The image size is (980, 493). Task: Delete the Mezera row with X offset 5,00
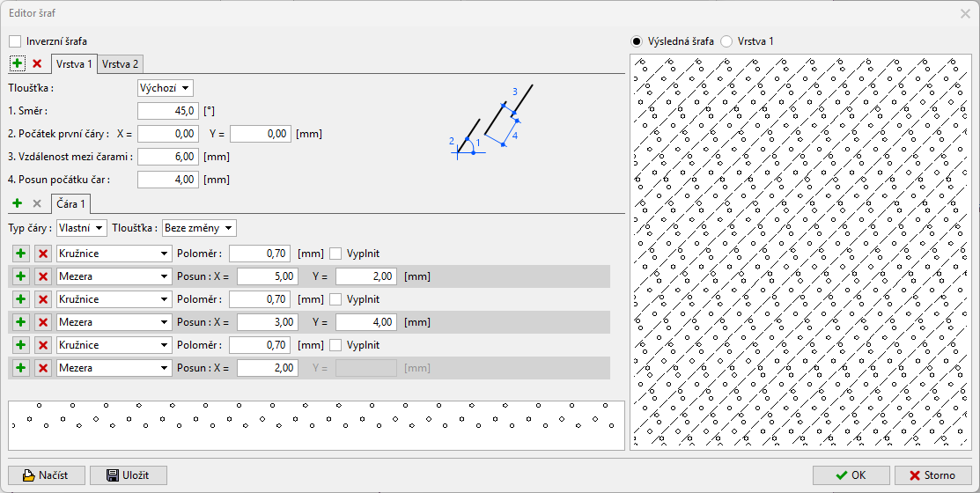41,276
